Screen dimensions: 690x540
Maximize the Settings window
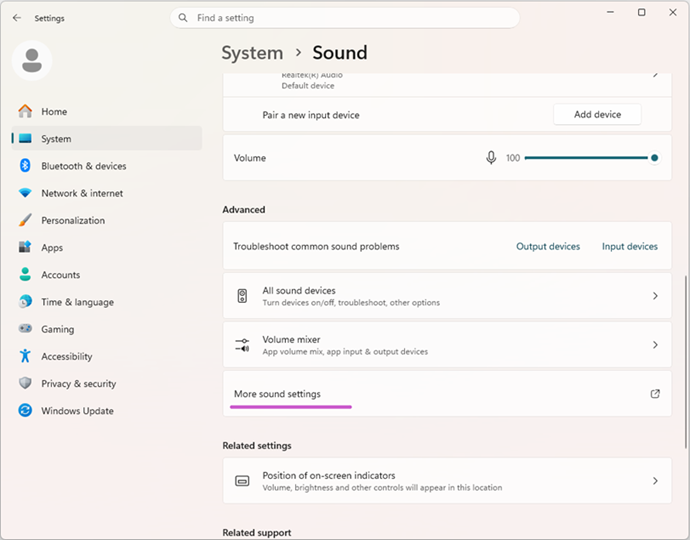tap(642, 12)
